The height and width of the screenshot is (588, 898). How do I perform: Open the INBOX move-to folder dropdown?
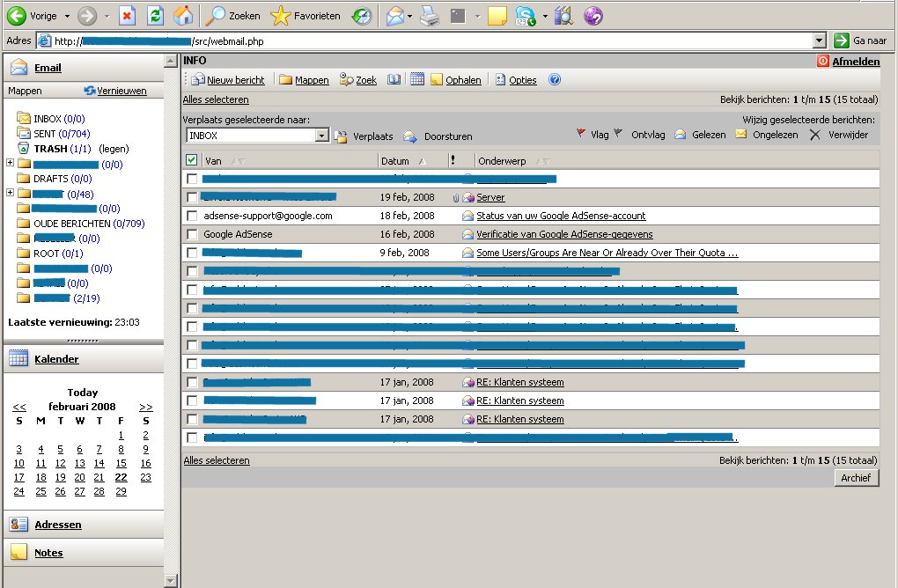point(322,136)
